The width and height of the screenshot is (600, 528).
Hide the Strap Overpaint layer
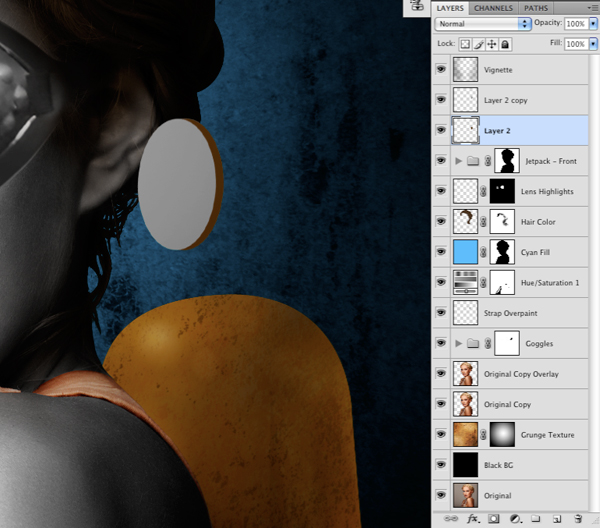coord(441,313)
